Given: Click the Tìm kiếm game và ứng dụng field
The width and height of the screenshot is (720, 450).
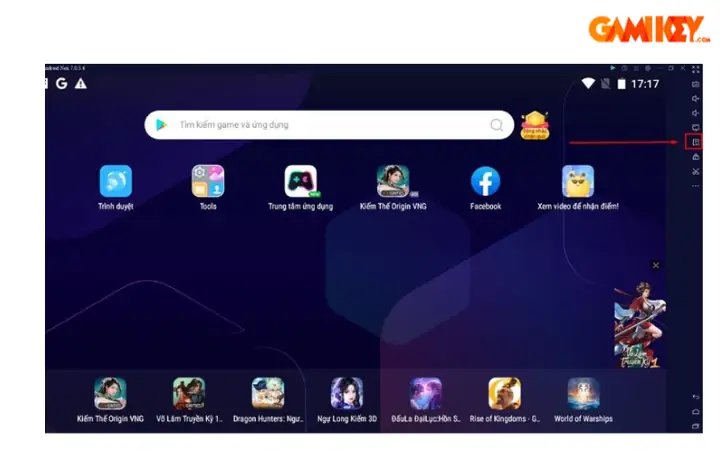Looking at the screenshot, I should tap(329, 124).
